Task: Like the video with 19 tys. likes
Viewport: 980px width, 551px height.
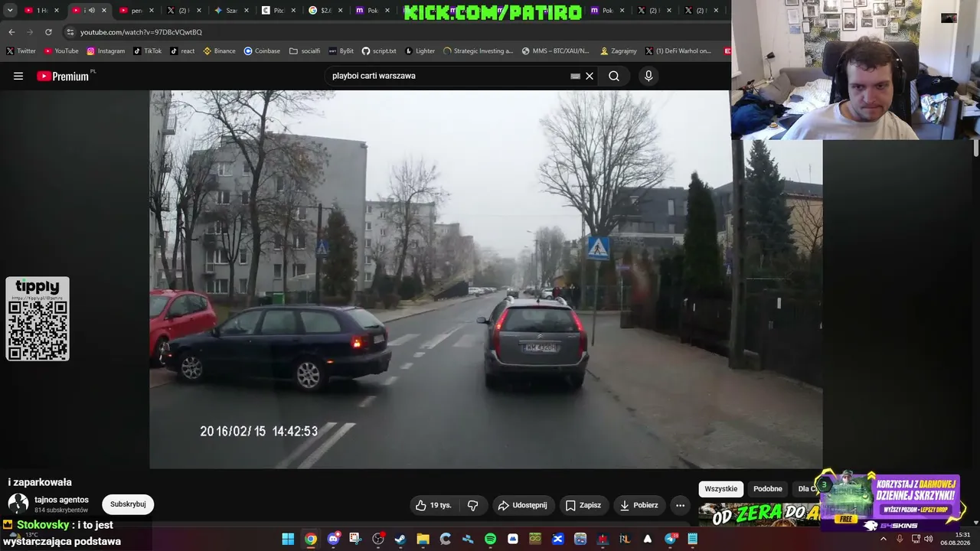Action: point(433,505)
